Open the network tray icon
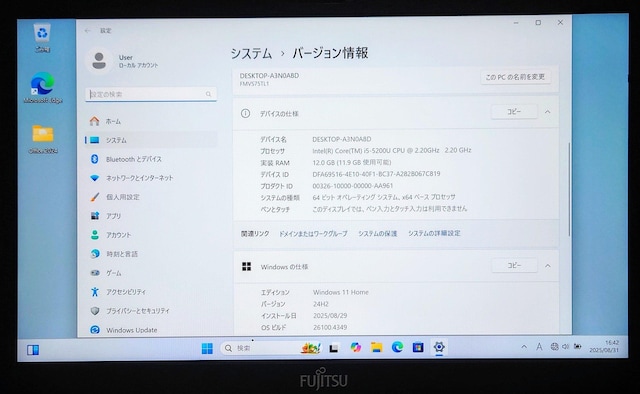This screenshot has width=640, height=394. (554, 346)
